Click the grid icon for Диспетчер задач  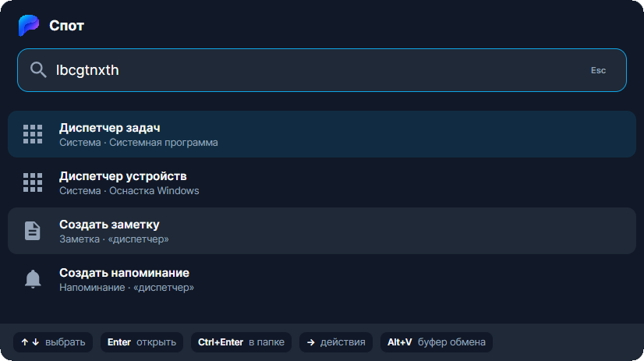click(33, 134)
